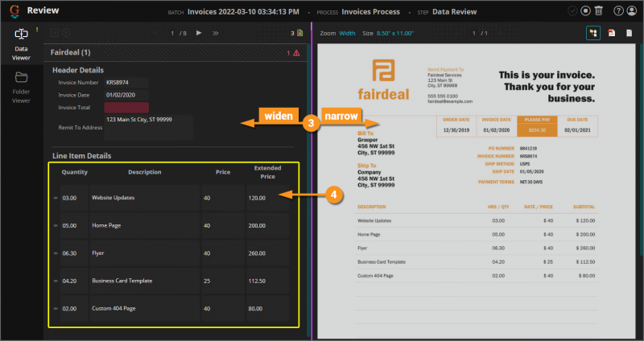This screenshot has height=341, width=644.
Task: Click the Data Review step name
Action: click(x=454, y=12)
